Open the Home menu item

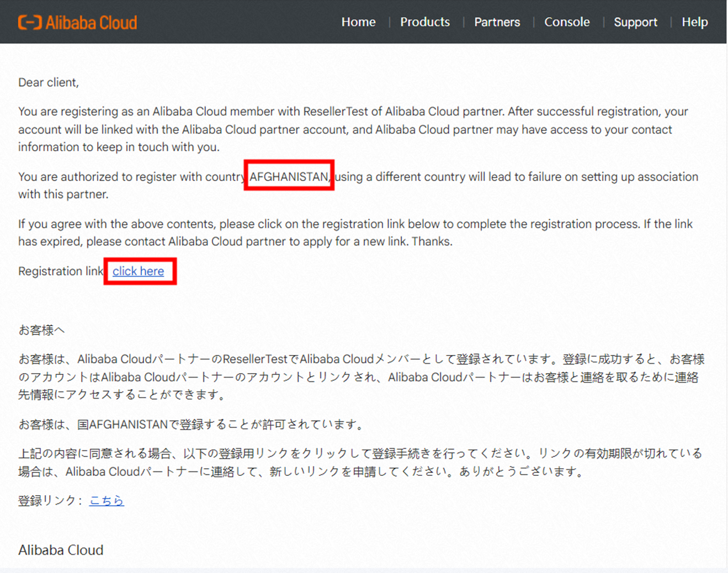[x=358, y=22]
